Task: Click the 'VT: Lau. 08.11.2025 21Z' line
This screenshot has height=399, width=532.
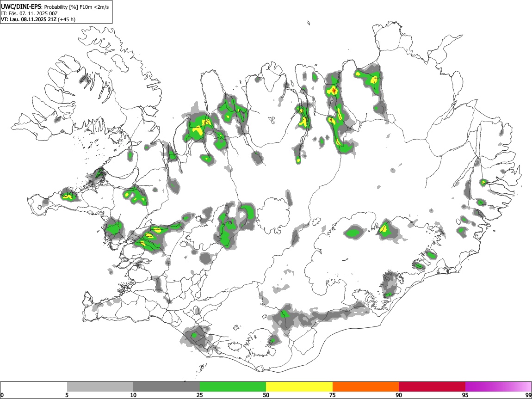Action: tap(29, 19)
